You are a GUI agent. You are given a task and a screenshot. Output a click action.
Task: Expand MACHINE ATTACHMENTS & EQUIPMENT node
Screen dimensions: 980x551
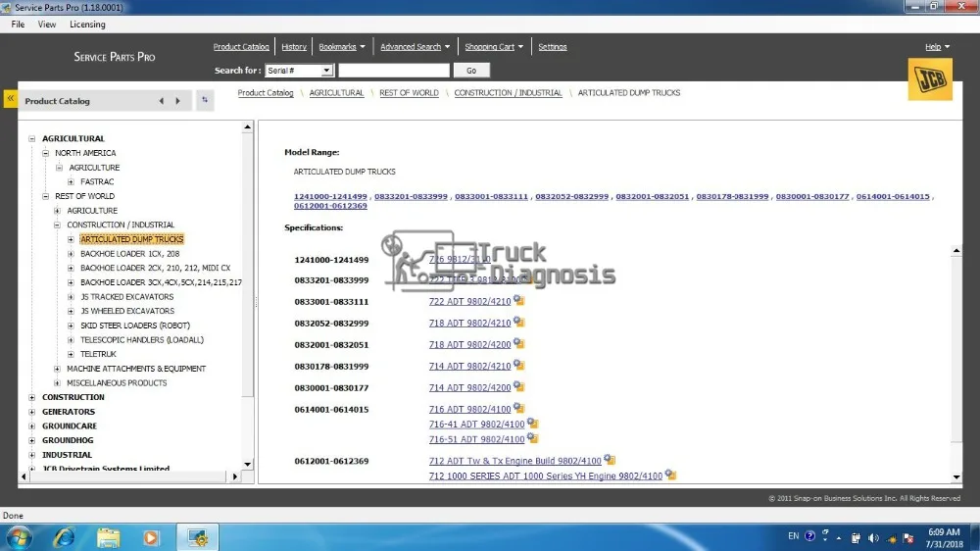pyautogui.click(x=57, y=369)
